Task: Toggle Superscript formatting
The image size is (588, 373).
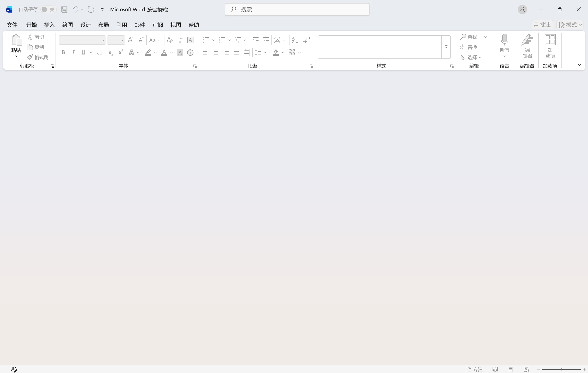Action: point(121,52)
